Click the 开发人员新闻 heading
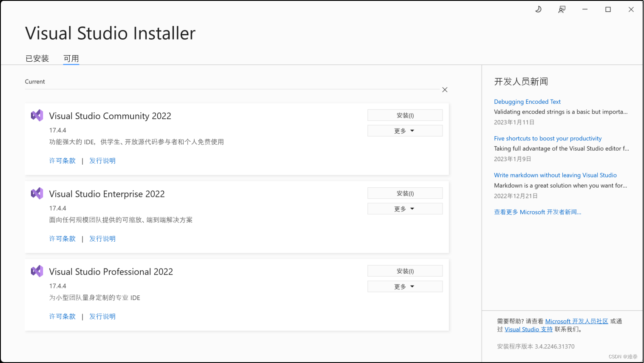 (521, 81)
